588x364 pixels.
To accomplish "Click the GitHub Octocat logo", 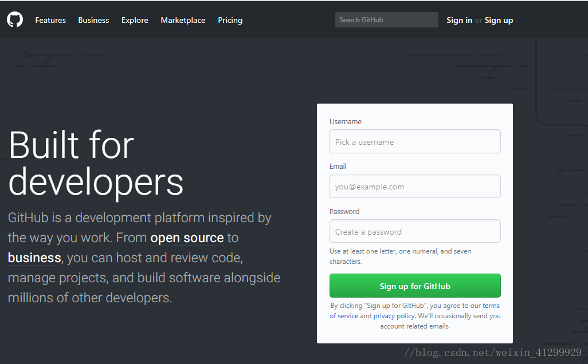I will point(15,20).
